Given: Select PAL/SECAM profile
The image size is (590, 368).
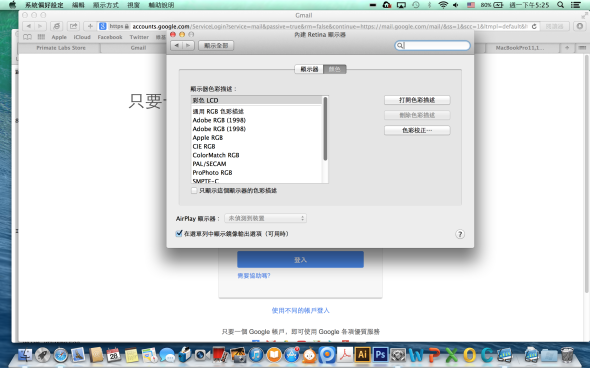Looking at the screenshot, I should point(257,164).
